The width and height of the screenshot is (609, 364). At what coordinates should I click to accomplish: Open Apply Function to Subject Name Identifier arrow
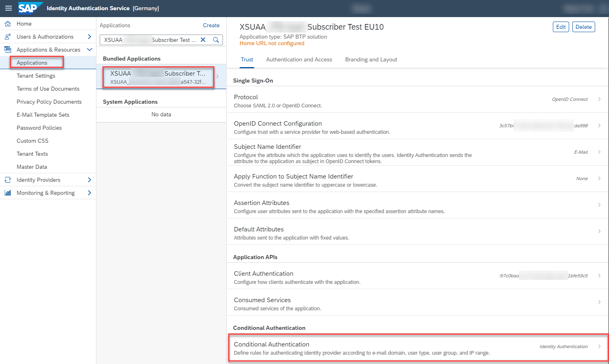(599, 179)
